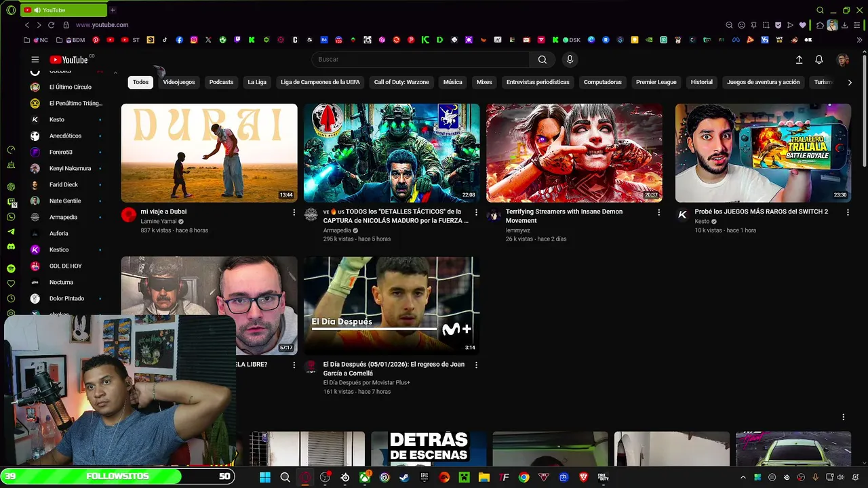Open options menu for Kesto Switch 2 video
The height and width of the screenshot is (488, 868).
point(848,212)
